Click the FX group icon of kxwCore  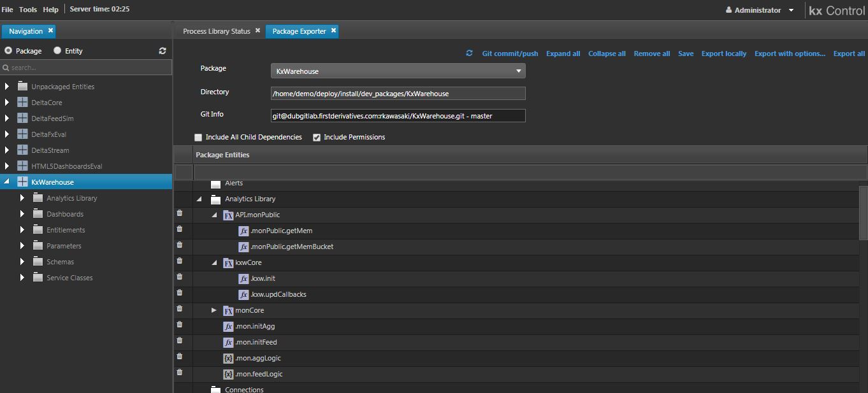click(x=228, y=262)
